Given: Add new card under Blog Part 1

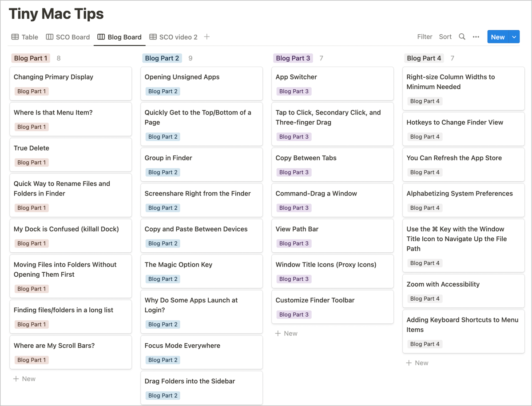Looking at the screenshot, I should tap(24, 379).
